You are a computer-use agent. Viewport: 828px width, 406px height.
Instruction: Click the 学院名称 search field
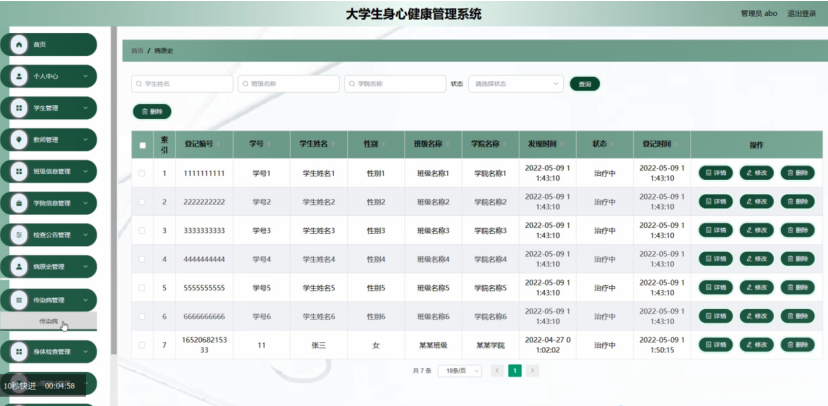[395, 84]
